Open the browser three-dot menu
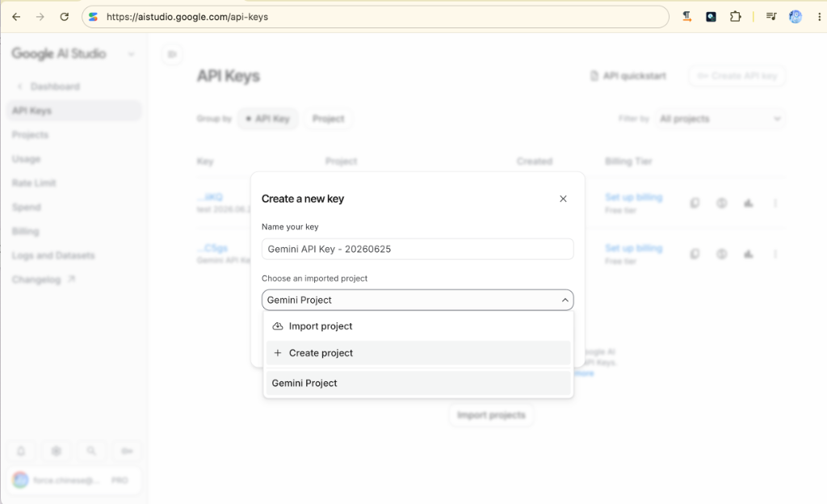This screenshot has height=504, width=827. pyautogui.click(x=819, y=17)
